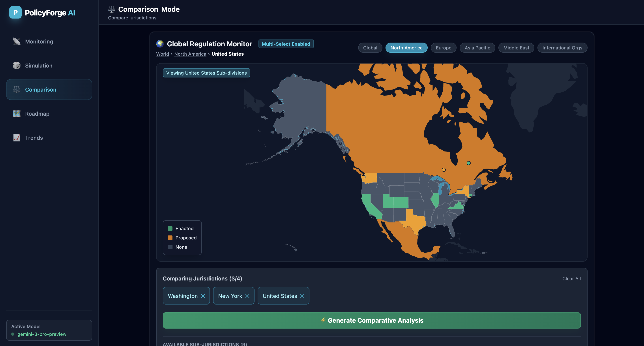Open the International Orgs filter
The image size is (644, 346).
pyautogui.click(x=562, y=48)
